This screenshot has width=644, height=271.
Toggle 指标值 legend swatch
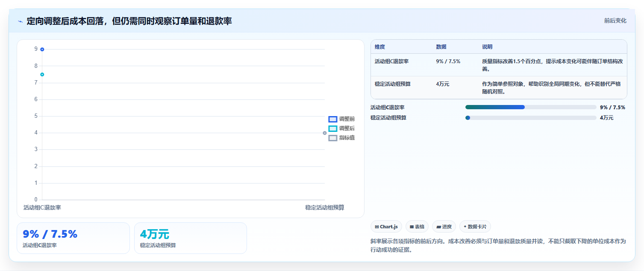[x=333, y=138]
